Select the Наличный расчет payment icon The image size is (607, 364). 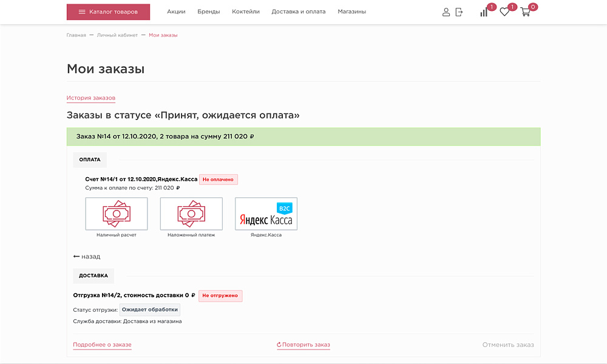click(x=116, y=214)
